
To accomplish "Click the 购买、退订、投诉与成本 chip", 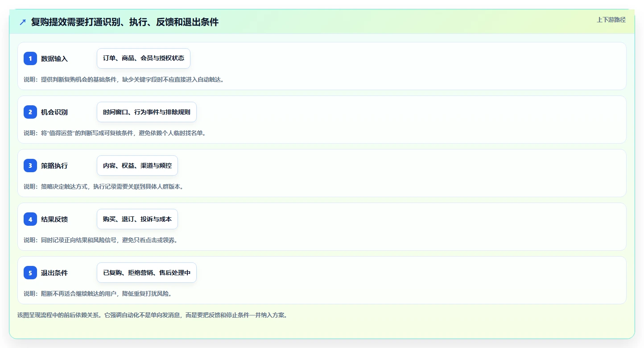I will [x=137, y=219].
